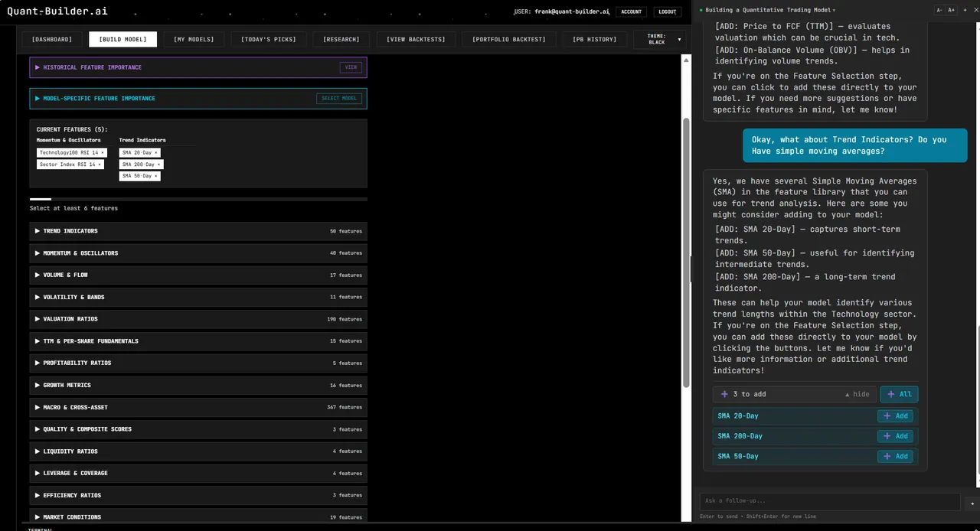Screen dimensions: 980x531
Task: Add SMA 20-Day from chat suggestions
Action: point(895,416)
